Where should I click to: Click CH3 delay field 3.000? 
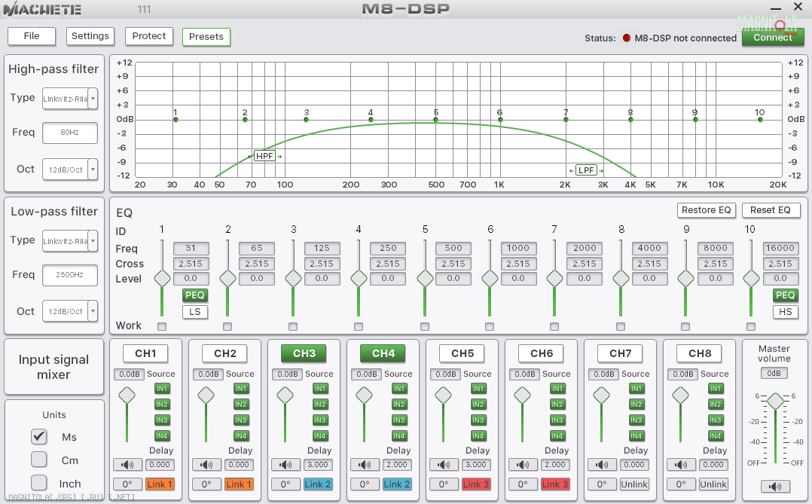(x=318, y=465)
